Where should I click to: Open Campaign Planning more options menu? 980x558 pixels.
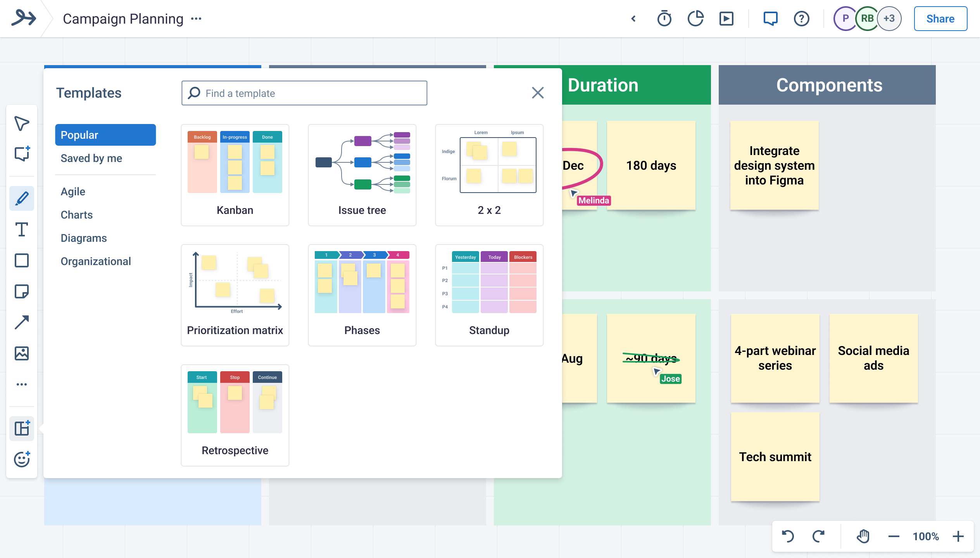pyautogui.click(x=196, y=19)
